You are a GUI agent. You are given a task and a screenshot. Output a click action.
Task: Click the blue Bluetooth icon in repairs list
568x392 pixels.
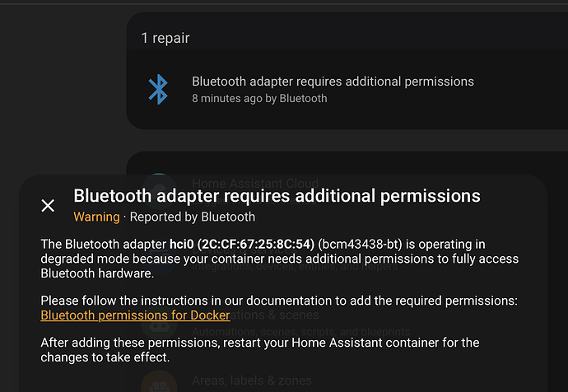(x=157, y=89)
